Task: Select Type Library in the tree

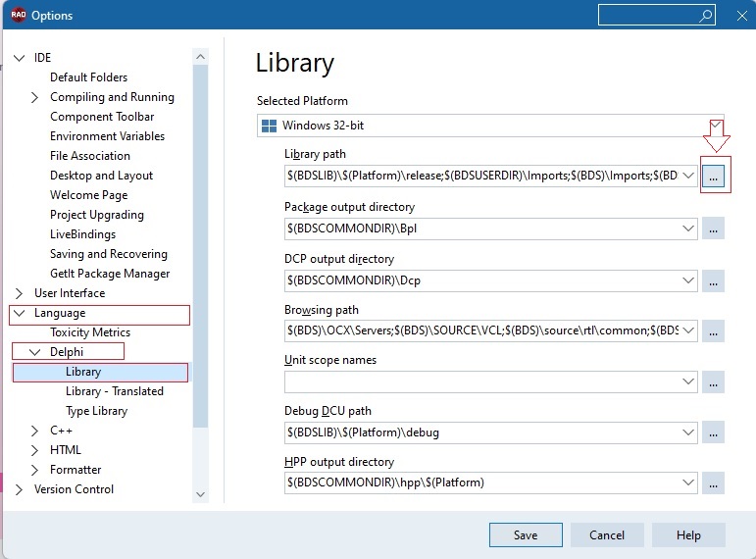Action: coord(97,411)
